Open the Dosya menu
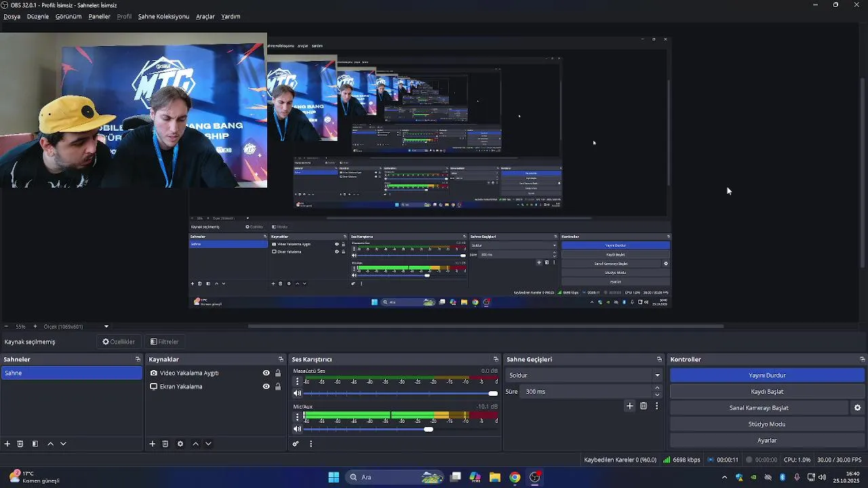This screenshot has width=868, height=488. coord(12,16)
